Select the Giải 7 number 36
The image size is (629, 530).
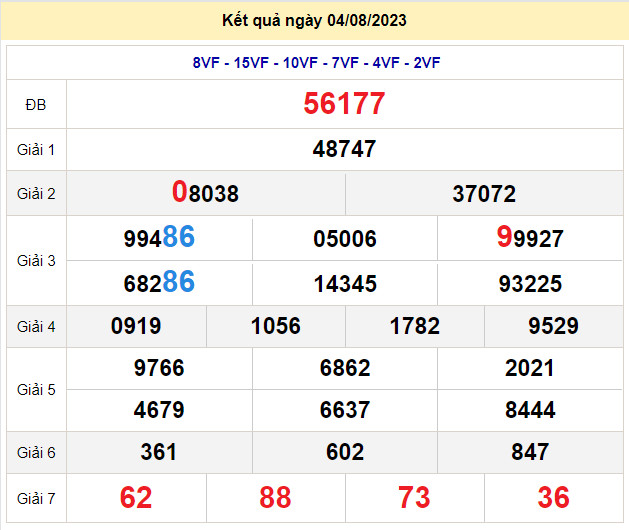tap(554, 498)
